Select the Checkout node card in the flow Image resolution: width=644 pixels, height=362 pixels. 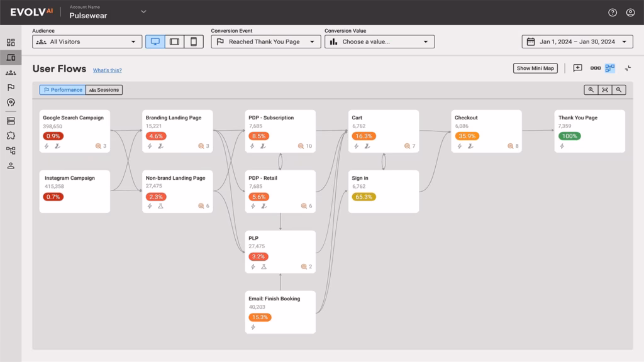[486, 131]
